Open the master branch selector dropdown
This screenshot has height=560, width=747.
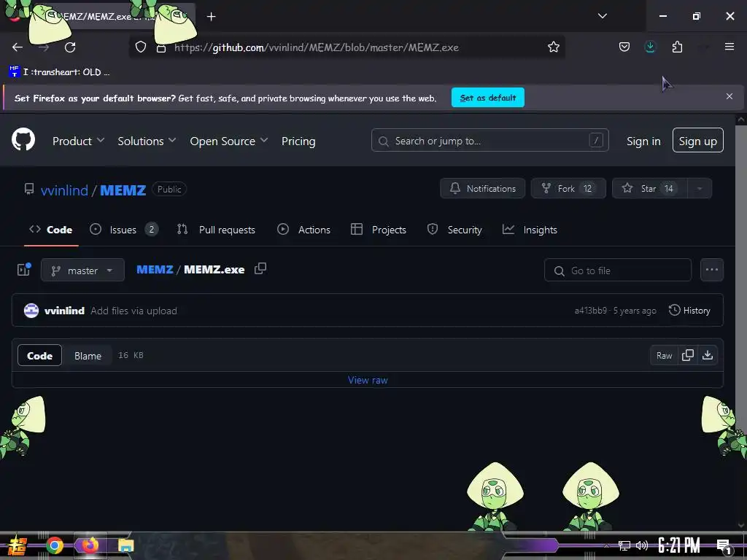pos(82,270)
